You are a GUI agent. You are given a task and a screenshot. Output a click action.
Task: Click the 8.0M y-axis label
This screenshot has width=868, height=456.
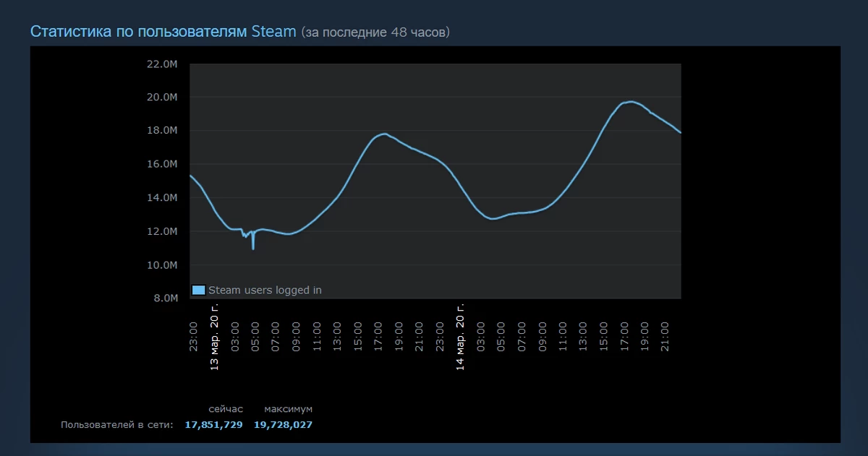click(164, 298)
